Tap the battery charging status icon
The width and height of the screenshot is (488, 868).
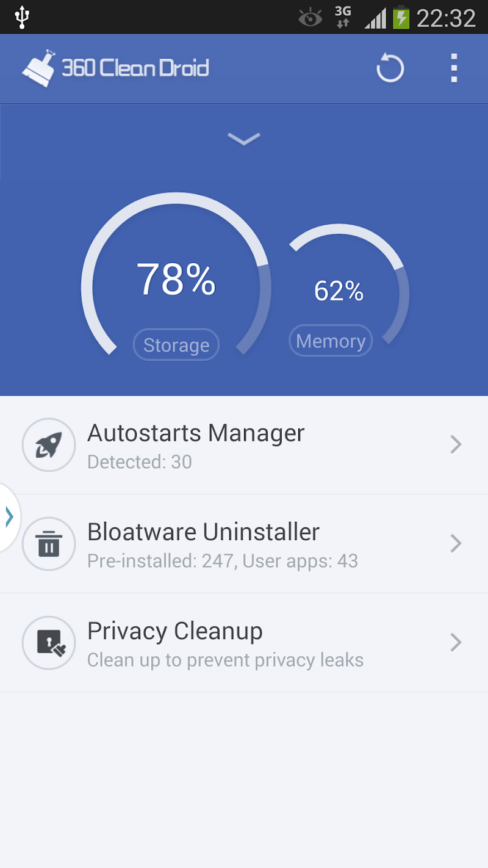[x=401, y=17]
